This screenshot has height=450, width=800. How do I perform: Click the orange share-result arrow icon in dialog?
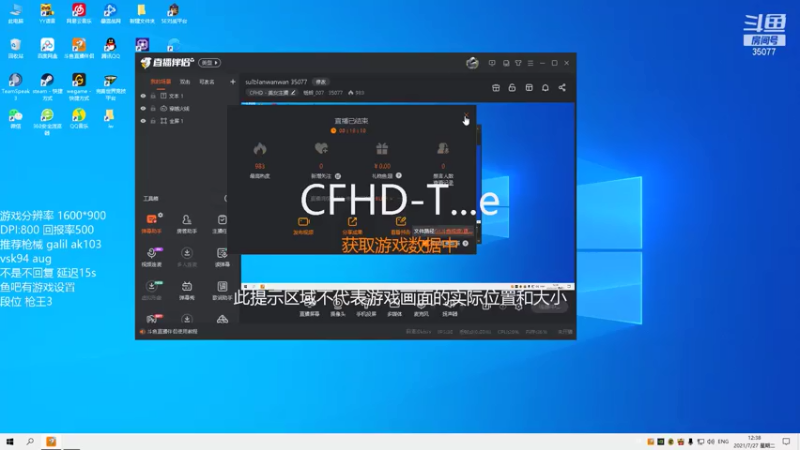click(x=352, y=221)
